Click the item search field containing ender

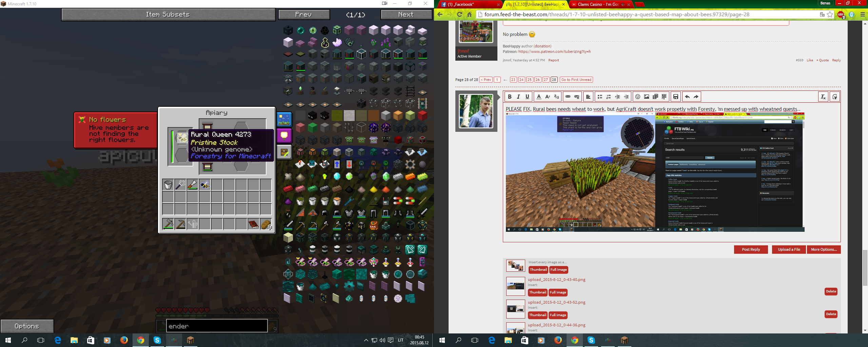[217, 326]
